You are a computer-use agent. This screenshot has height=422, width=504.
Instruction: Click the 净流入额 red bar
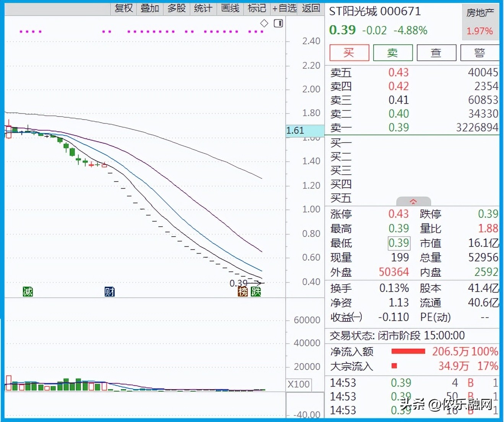click(408, 351)
